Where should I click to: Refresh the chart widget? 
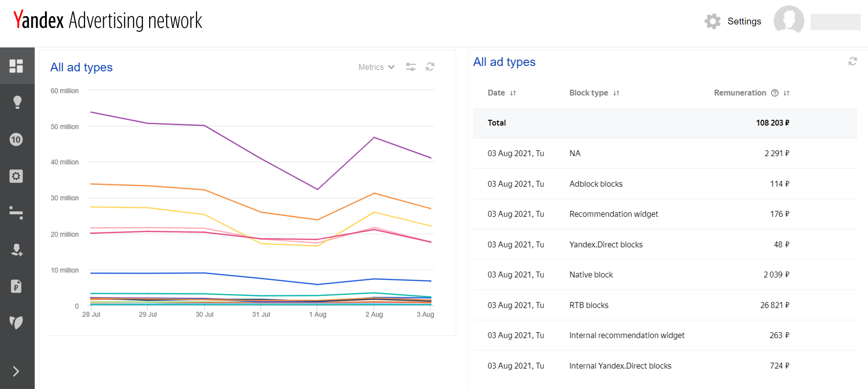430,67
